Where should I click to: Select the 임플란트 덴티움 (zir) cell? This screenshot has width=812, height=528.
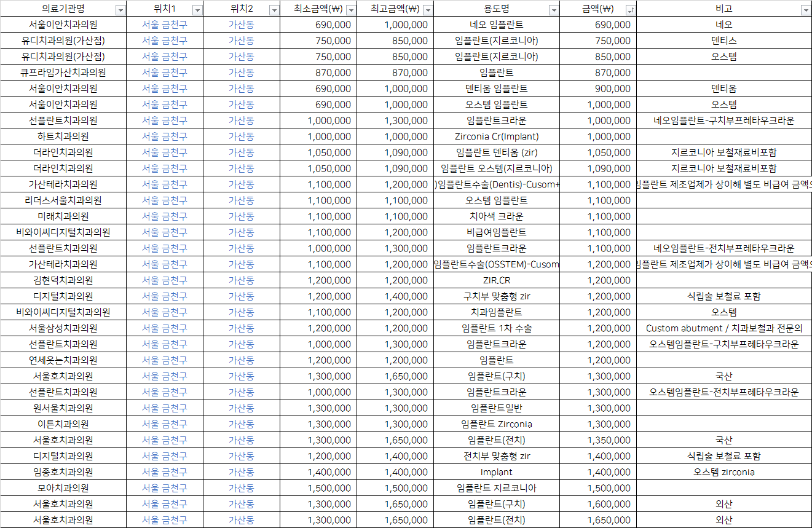[x=497, y=152]
